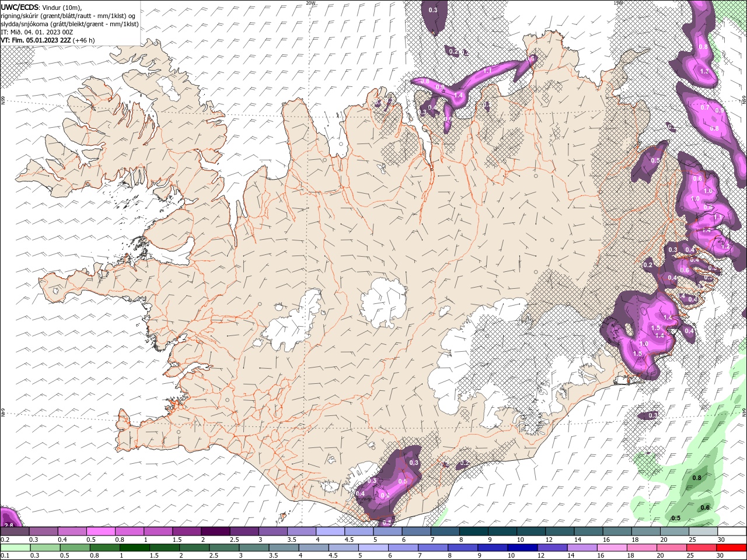Click the rigning/skúrir legend description line

click(68, 15)
